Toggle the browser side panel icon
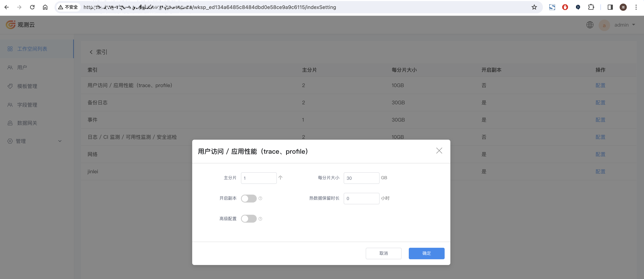 [x=610, y=7]
